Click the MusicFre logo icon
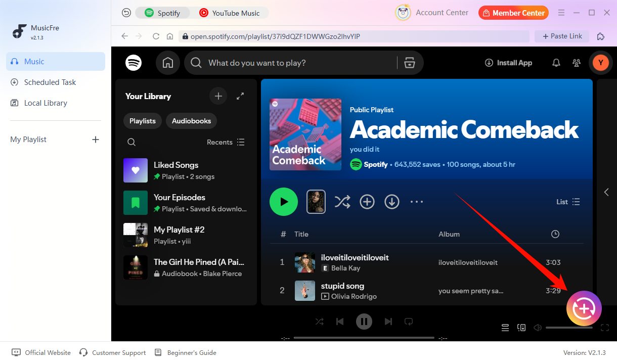Screen dimensions: 617x364 20,31
